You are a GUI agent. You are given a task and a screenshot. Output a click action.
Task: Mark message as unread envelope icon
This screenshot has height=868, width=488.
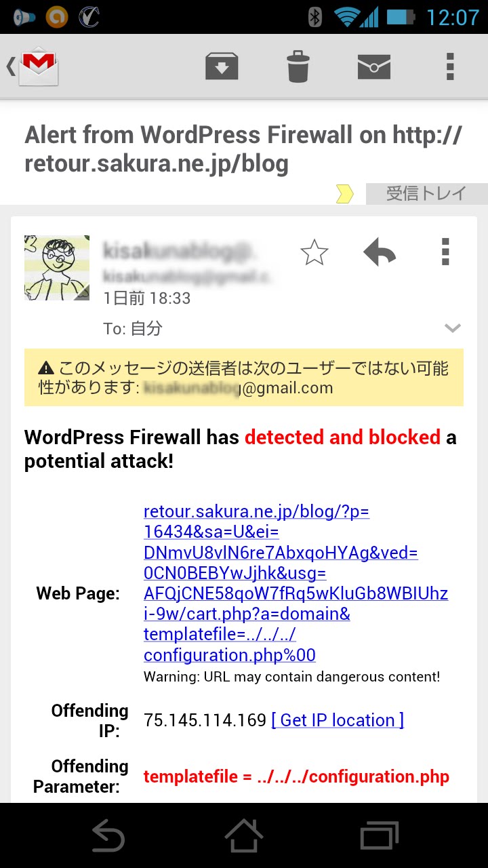click(x=374, y=66)
